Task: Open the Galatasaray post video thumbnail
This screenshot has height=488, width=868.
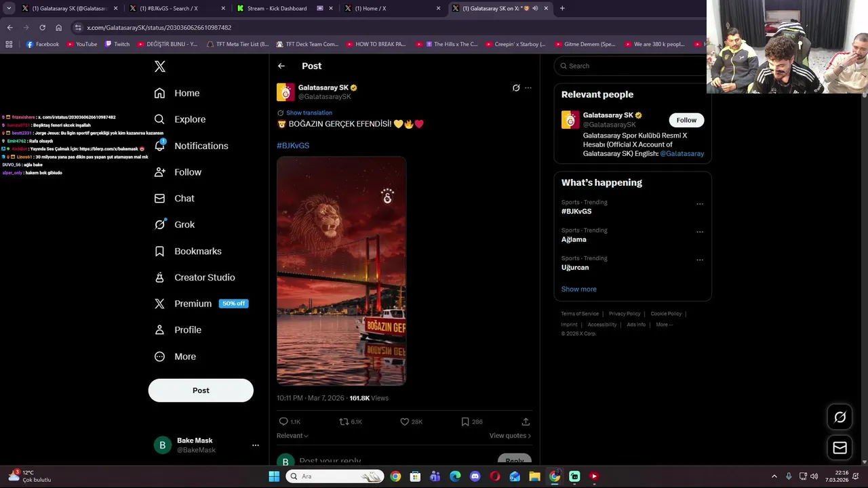Action: coord(341,271)
